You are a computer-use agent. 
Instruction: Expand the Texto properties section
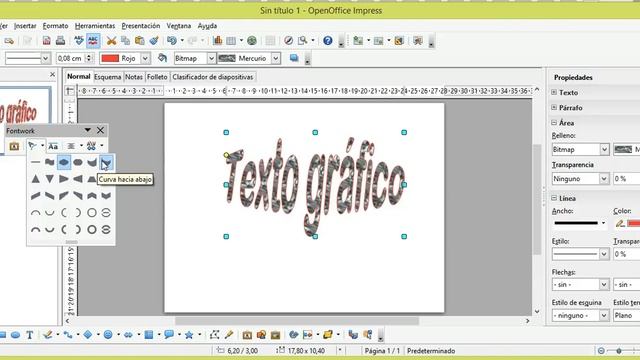click(554, 93)
